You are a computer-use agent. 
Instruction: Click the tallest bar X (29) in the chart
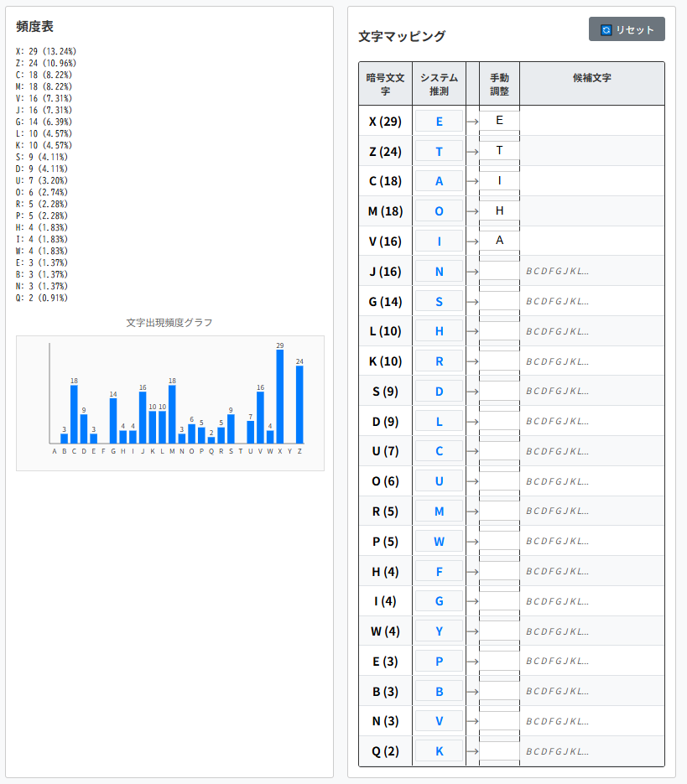[x=280, y=397]
